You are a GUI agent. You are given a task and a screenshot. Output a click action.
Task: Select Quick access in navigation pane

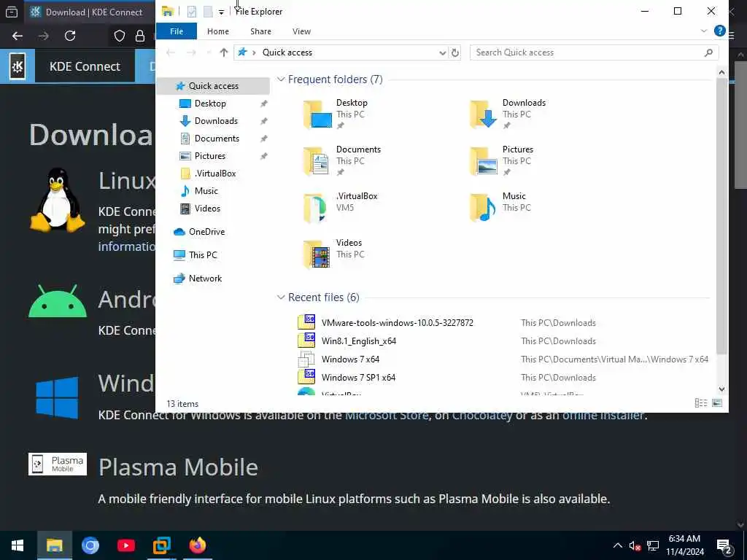click(x=214, y=86)
